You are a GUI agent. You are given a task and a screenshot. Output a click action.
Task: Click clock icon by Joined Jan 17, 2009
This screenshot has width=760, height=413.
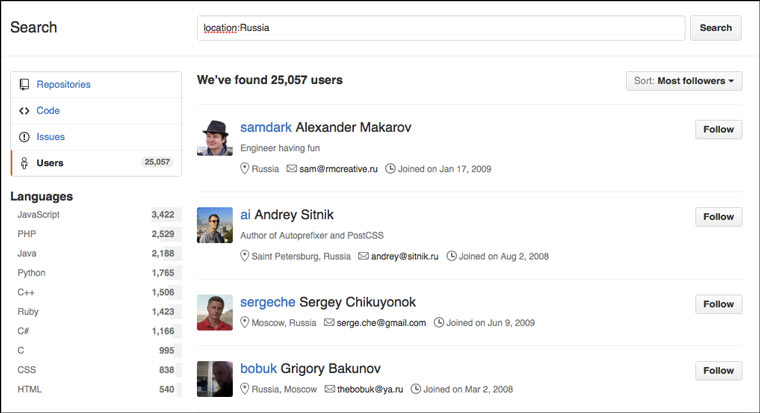pos(390,169)
